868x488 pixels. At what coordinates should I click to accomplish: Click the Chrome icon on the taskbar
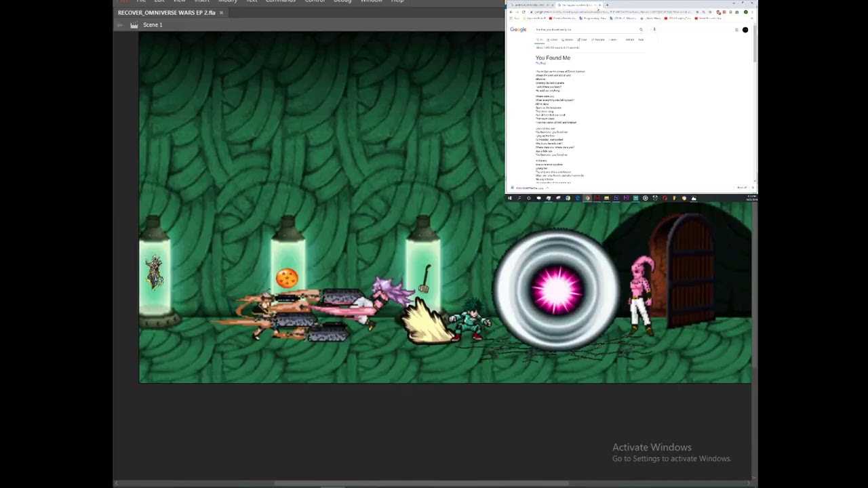[587, 198]
